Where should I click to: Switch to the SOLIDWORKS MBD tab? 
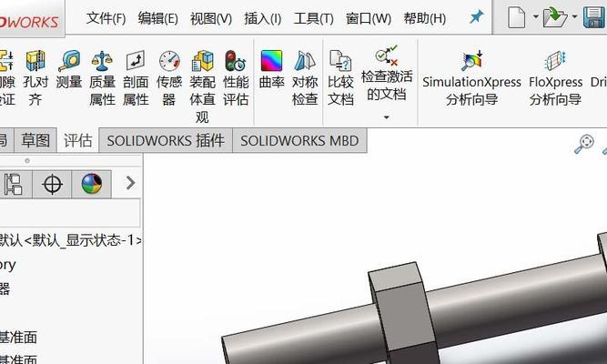299,140
